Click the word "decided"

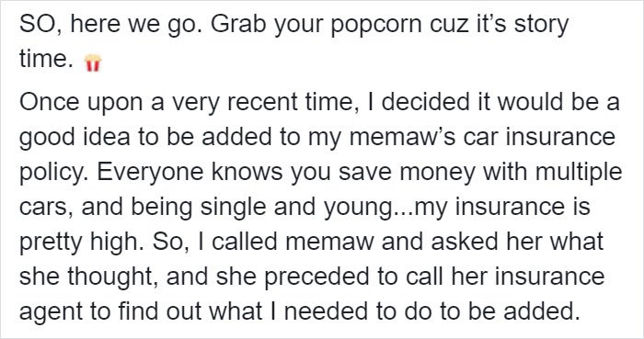(x=425, y=101)
